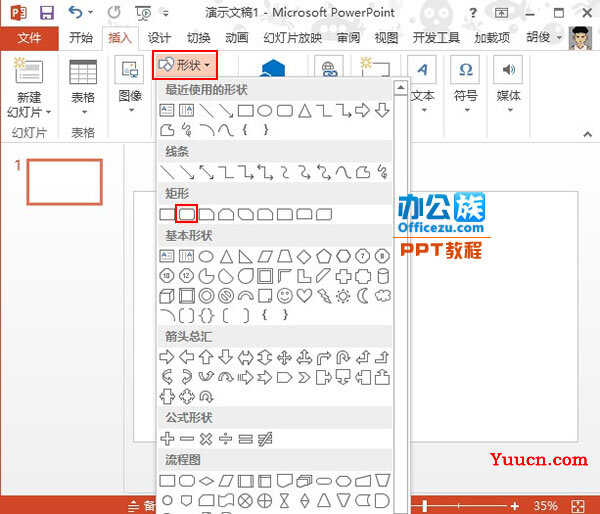The height and width of the screenshot is (514, 600).
Task: Pick the Curve shape in 线条 section
Action: [343, 173]
